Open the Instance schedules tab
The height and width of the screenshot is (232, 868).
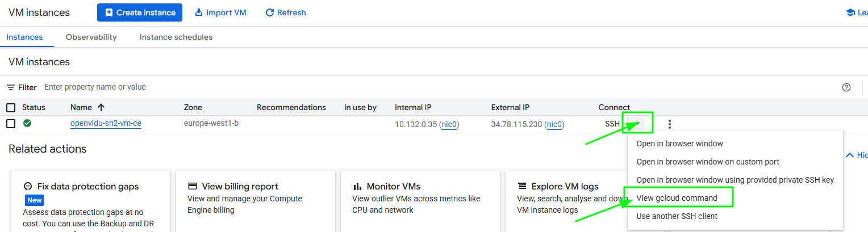(x=176, y=37)
